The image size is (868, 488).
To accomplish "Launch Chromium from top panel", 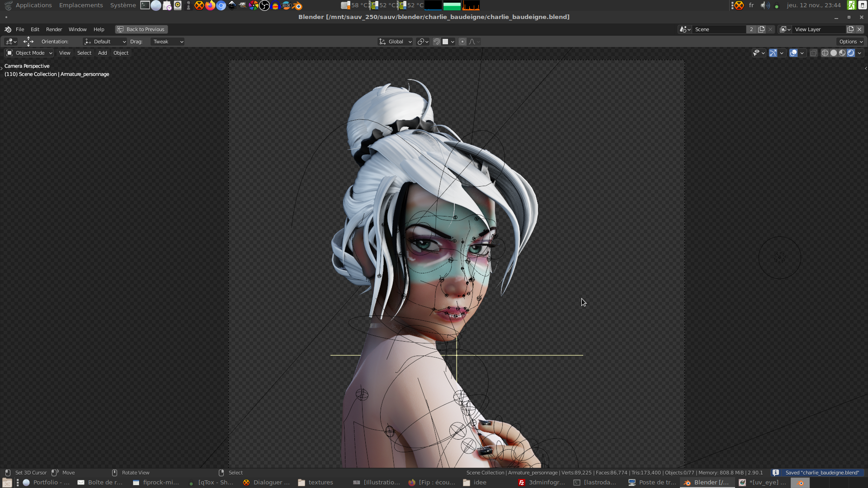I will point(221,5).
